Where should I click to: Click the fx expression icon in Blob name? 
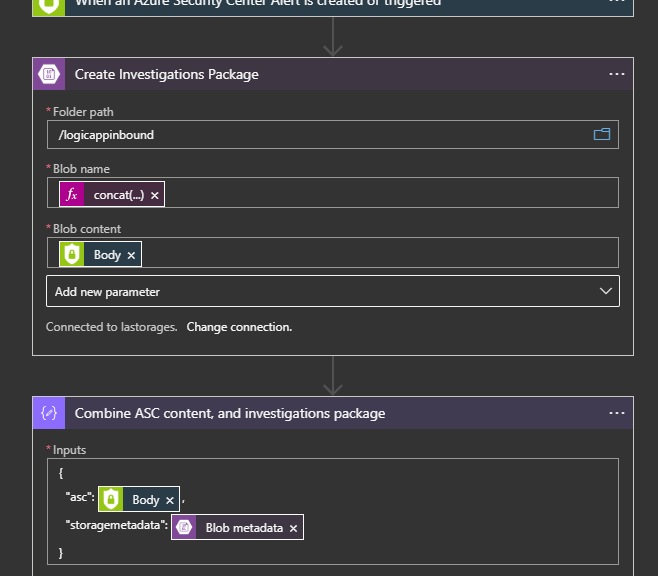pos(71,195)
